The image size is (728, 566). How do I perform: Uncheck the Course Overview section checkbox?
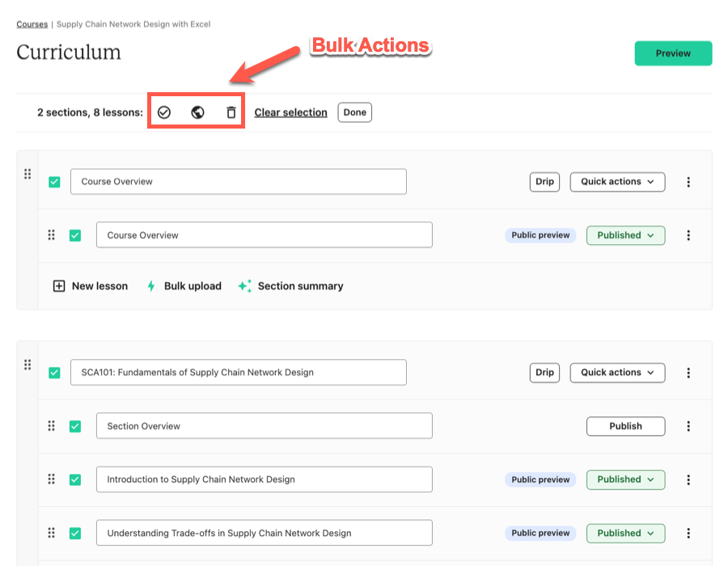(x=54, y=182)
